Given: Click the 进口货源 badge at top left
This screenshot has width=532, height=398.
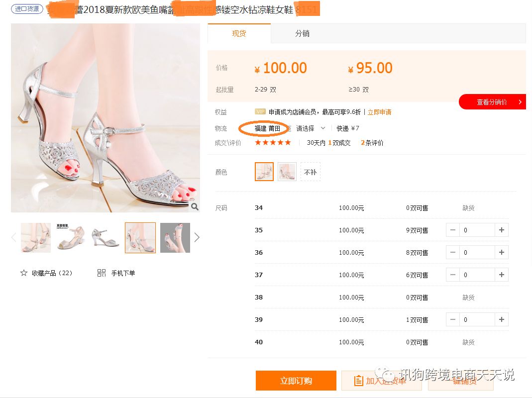Looking at the screenshot, I should 27,9.
